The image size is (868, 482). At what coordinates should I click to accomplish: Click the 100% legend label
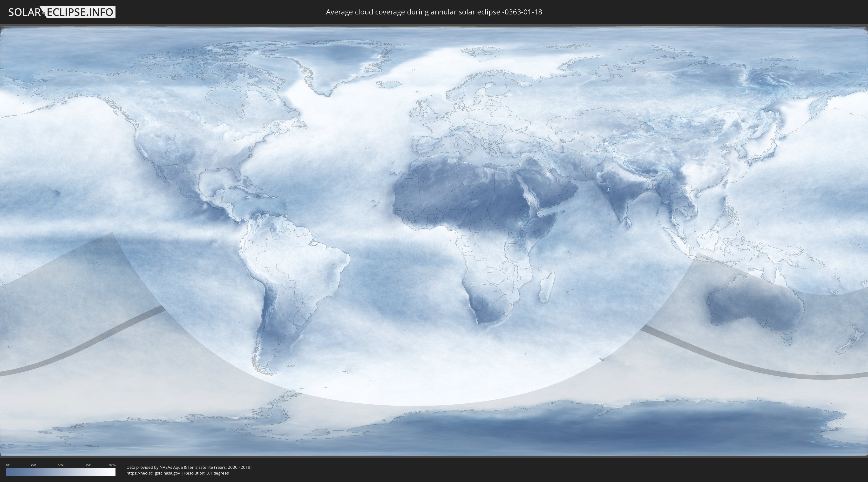click(x=112, y=465)
